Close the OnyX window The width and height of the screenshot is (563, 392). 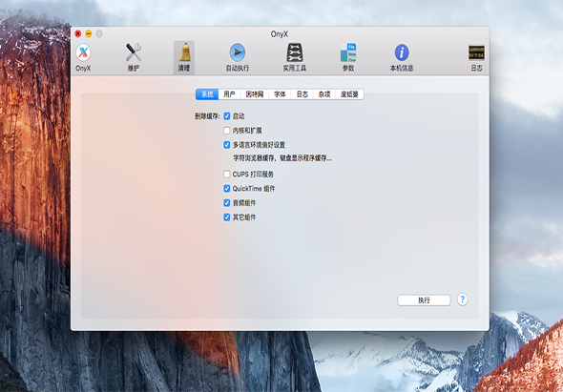78,33
